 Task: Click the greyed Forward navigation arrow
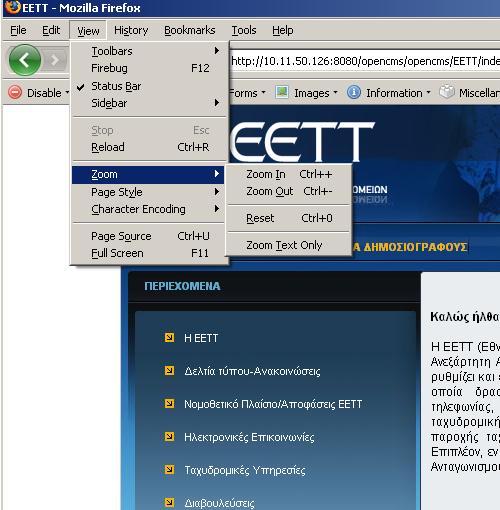pos(54,60)
